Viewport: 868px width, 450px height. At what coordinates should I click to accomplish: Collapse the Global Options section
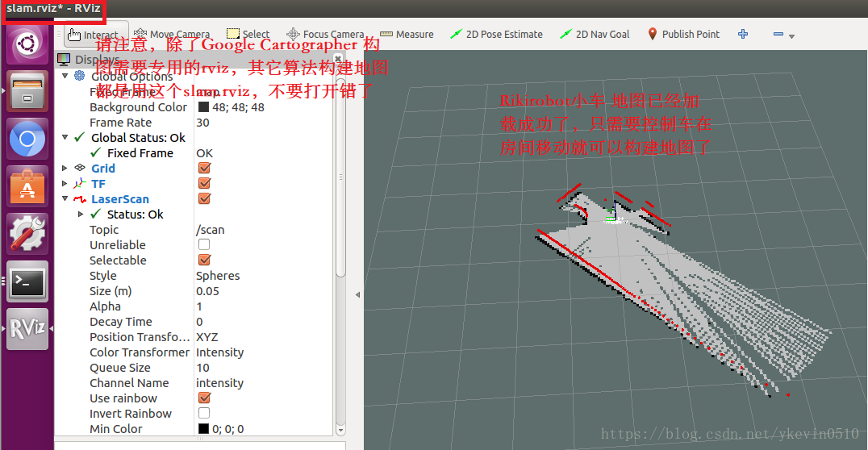click(65, 76)
